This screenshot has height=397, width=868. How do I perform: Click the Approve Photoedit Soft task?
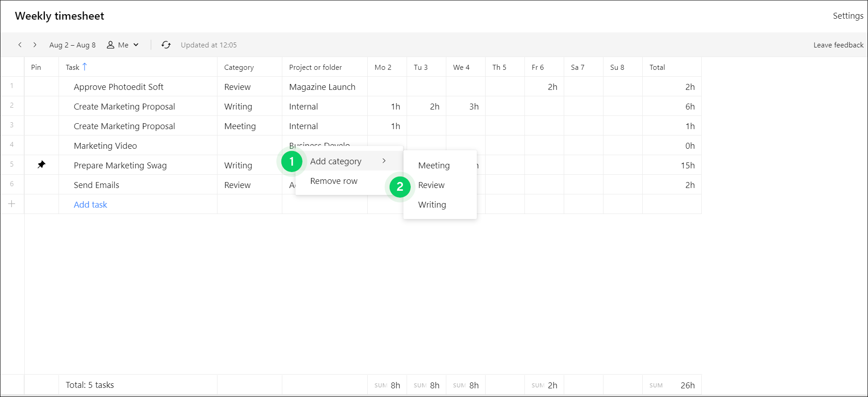[119, 87]
